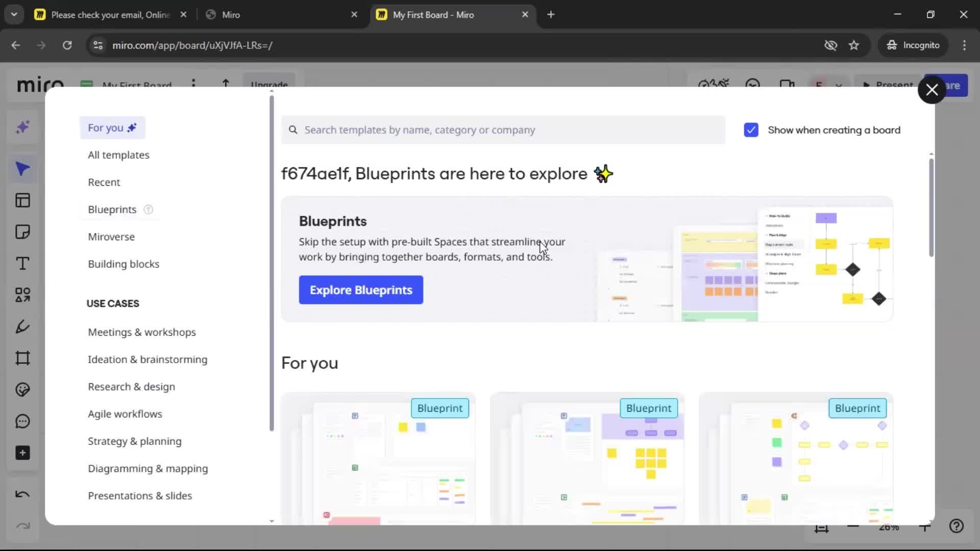
Task: Close the My First Board tab
Action: click(525, 15)
